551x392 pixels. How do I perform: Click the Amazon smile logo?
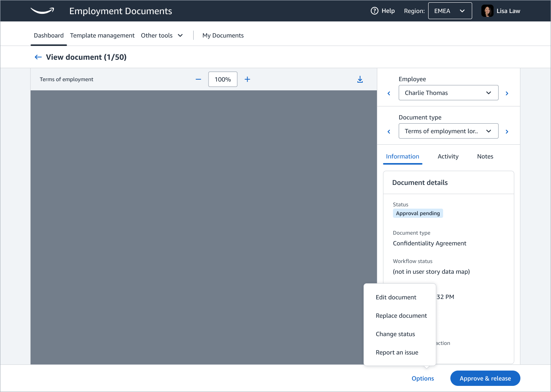(42, 11)
